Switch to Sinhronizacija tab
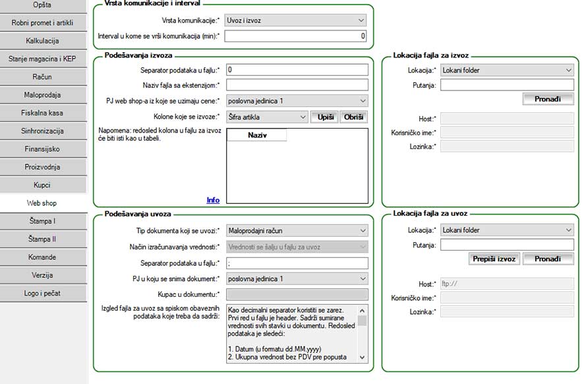 [43, 131]
